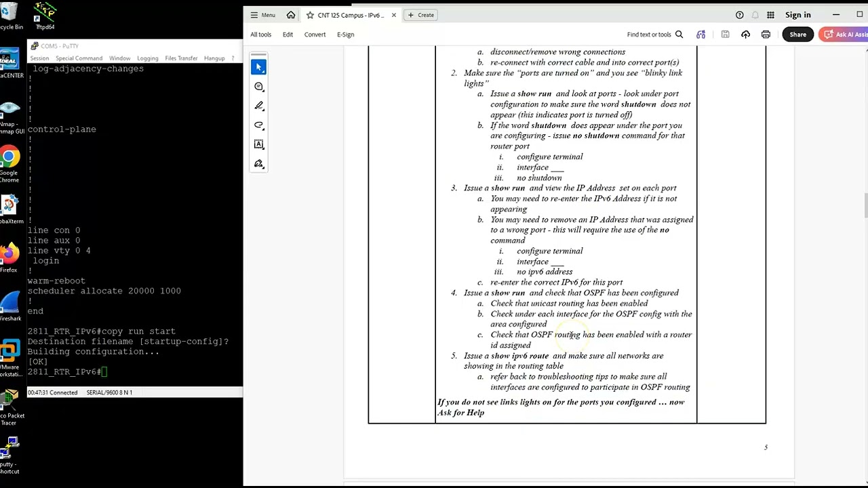
Task: Open the PuTTY Files Transfer menu
Action: coord(181,58)
